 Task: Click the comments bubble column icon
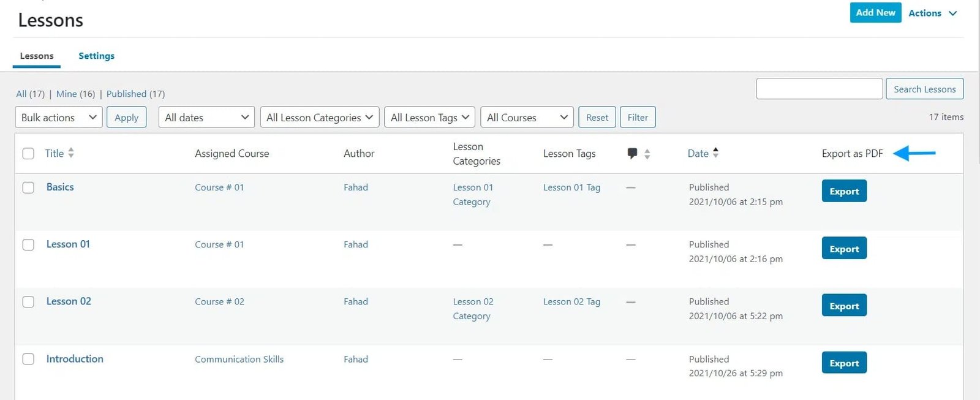(632, 153)
